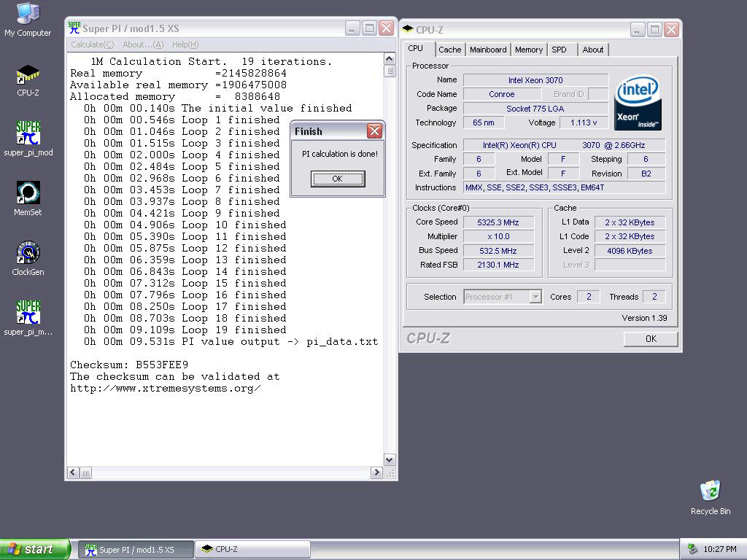Select the truncated super_pi_m... desktop shortcut
The width and height of the screenshot is (747, 560).
point(28,318)
